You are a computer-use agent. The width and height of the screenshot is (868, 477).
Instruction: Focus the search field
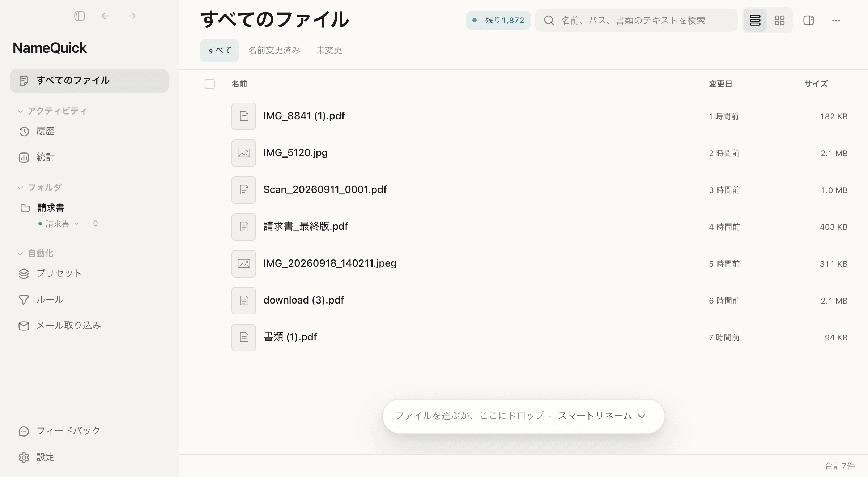pyautogui.click(x=637, y=20)
